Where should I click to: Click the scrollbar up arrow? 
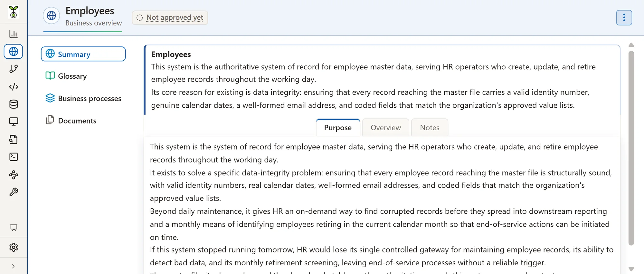pos(631,45)
